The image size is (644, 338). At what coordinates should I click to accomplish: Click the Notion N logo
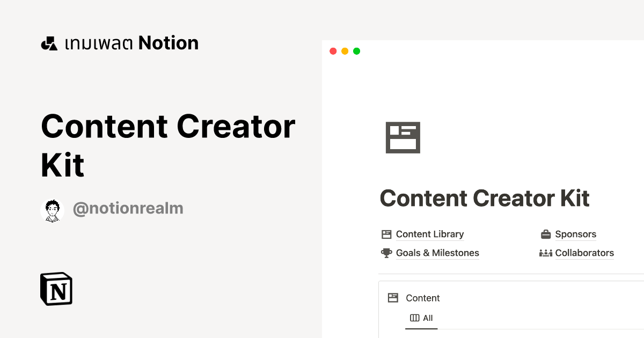click(x=56, y=289)
